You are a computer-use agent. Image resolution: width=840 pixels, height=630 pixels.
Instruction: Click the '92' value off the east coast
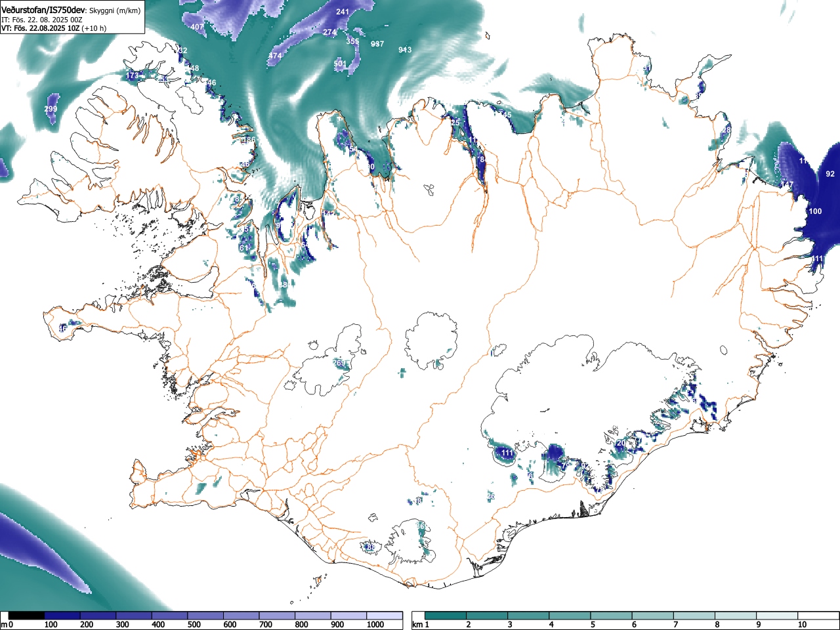[x=830, y=174]
